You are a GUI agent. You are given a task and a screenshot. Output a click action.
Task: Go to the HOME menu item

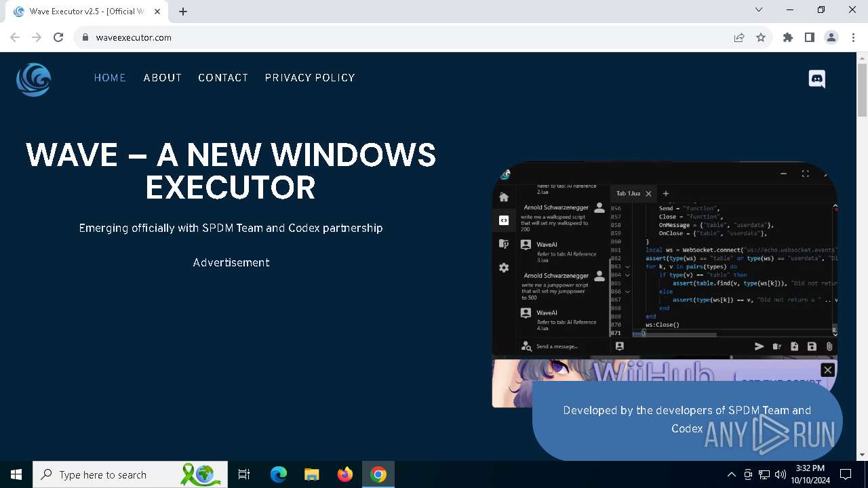(110, 78)
